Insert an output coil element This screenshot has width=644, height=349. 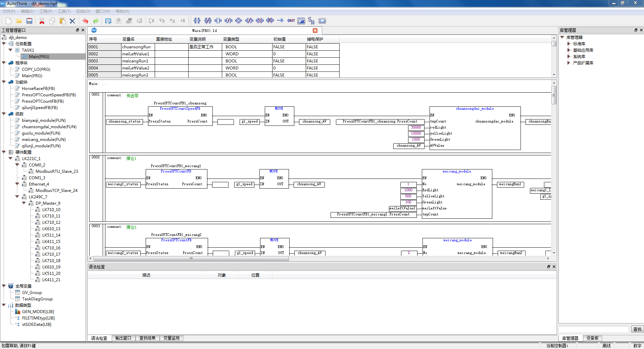[x=239, y=21]
